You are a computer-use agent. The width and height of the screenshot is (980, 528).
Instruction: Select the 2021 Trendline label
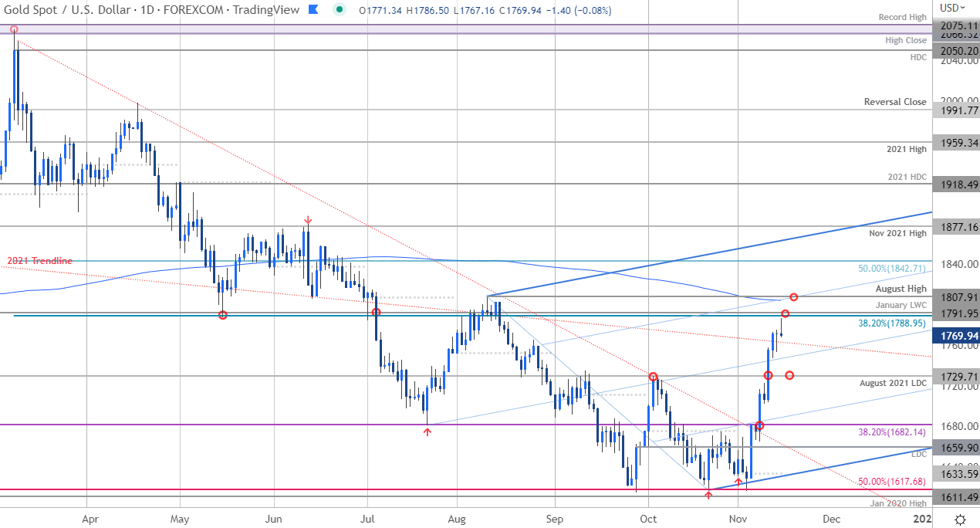40,261
